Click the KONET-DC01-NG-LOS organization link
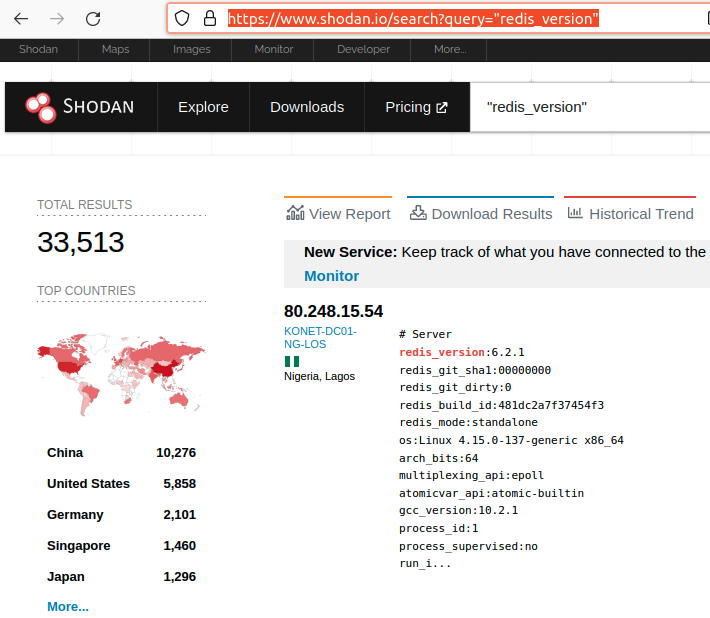The image size is (710, 618). (320, 338)
